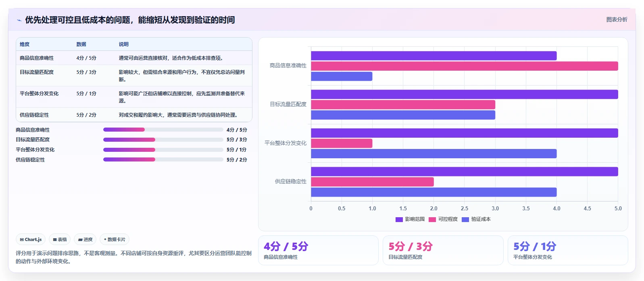Toggle the 可控程度 legend entry

tap(443, 219)
